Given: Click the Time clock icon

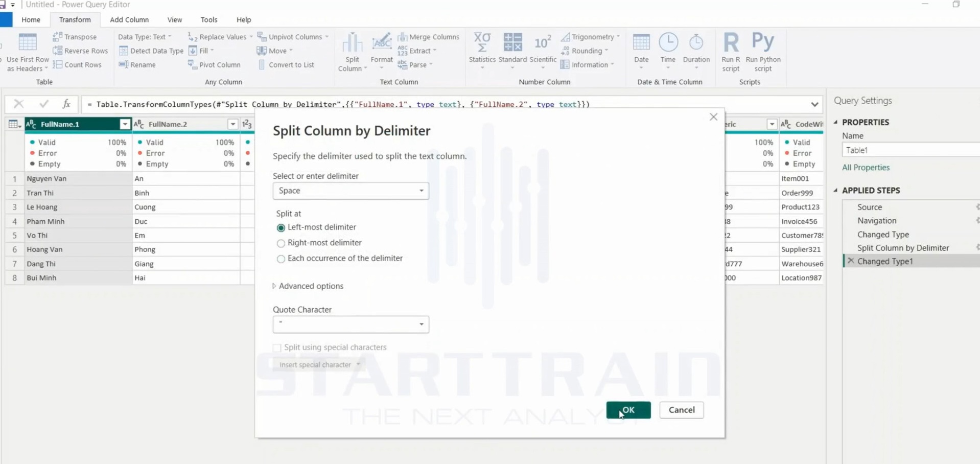Looking at the screenshot, I should tap(668, 42).
